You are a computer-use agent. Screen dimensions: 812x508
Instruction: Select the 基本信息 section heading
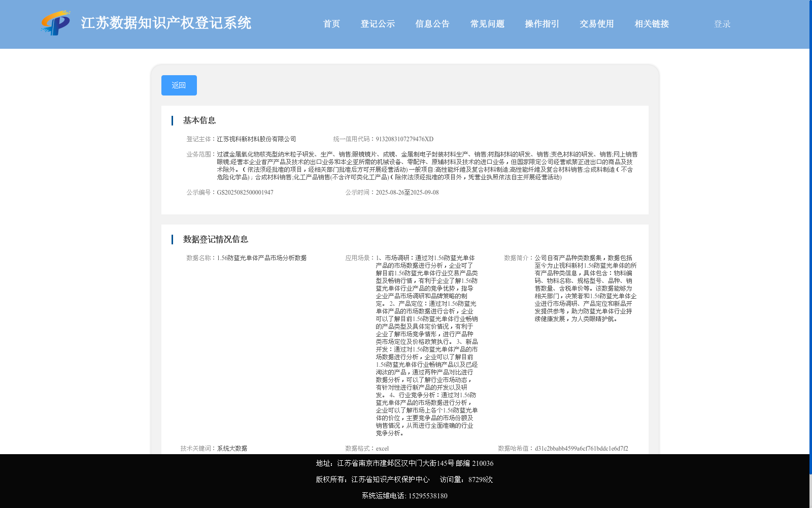(x=199, y=120)
